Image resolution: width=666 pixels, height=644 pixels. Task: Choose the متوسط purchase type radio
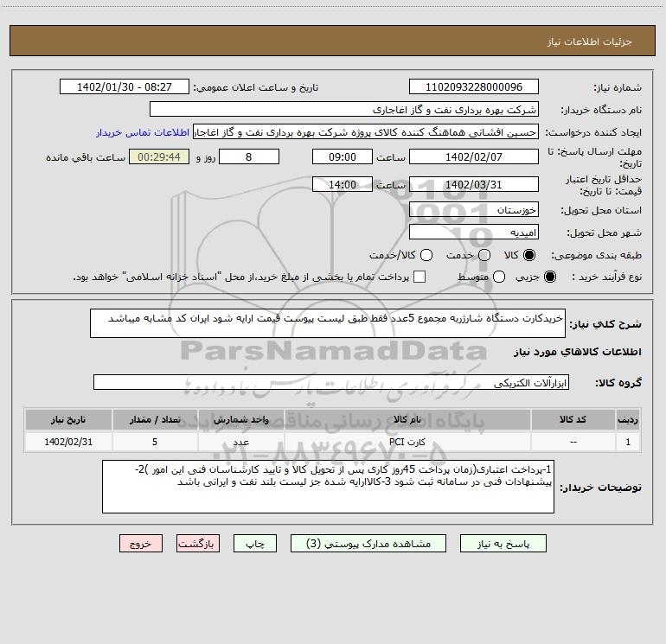499,277
